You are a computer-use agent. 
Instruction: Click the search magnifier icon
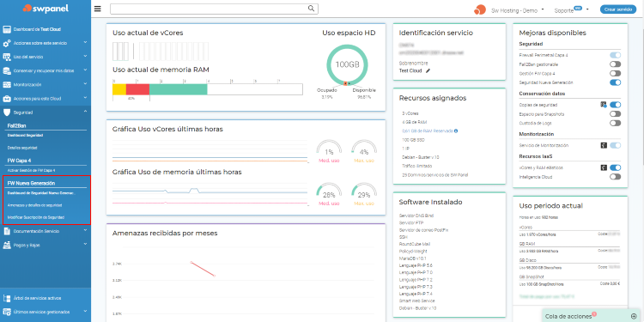pos(312,9)
